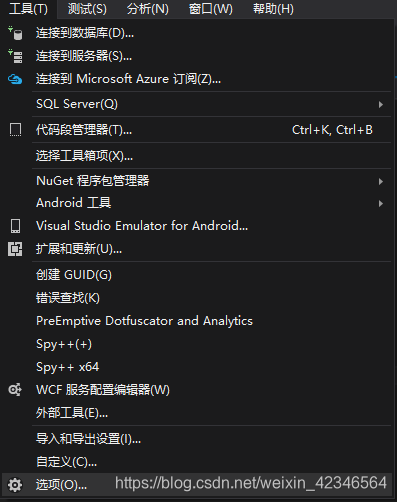397x502 pixels.
Task: Click the server icon beside 连接到服务器
Action: click(x=15, y=56)
